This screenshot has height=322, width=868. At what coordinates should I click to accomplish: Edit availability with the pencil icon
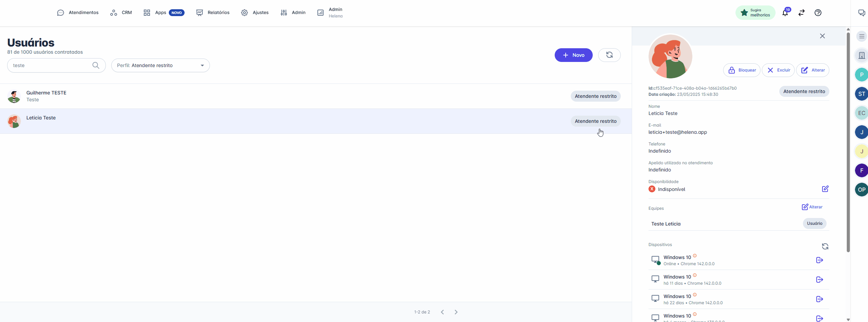coord(825,189)
